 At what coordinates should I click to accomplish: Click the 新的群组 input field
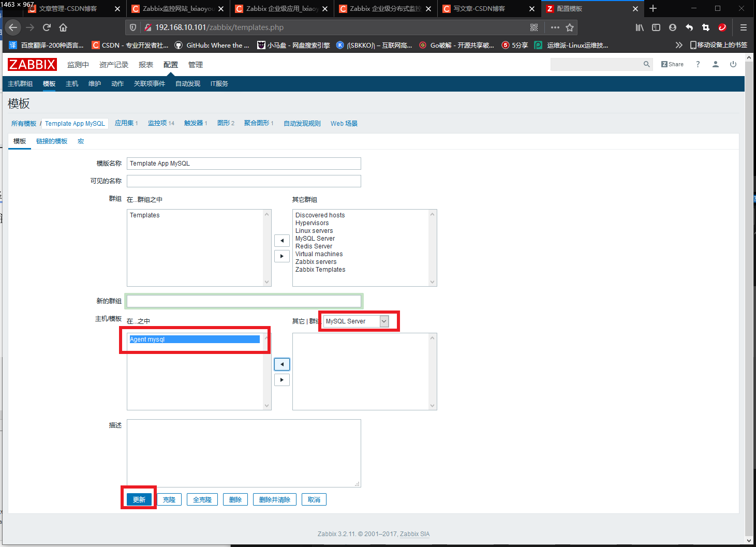click(x=244, y=301)
